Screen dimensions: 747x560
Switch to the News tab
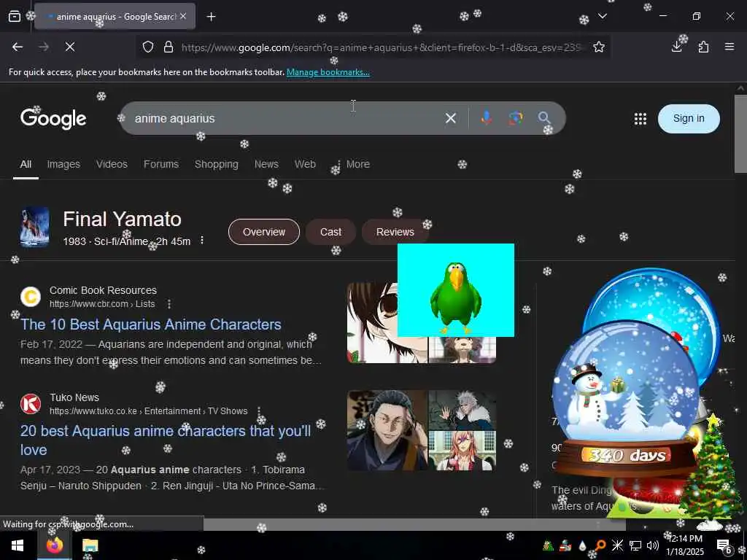click(266, 164)
